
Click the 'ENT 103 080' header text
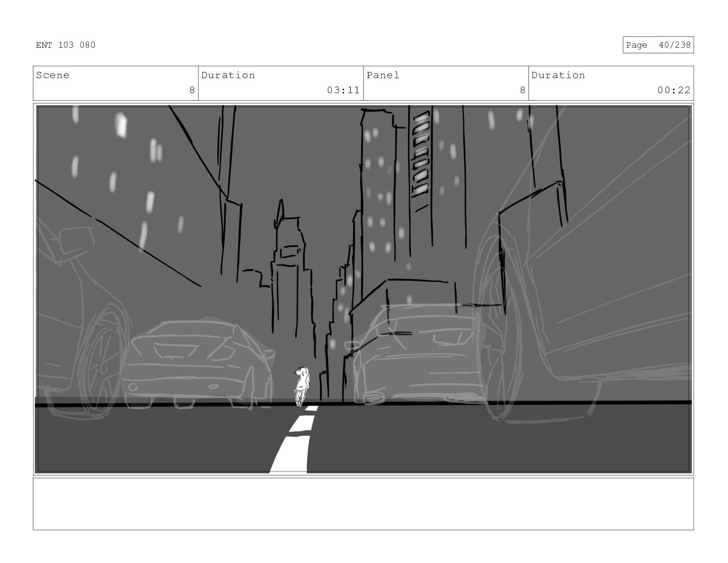[66, 45]
